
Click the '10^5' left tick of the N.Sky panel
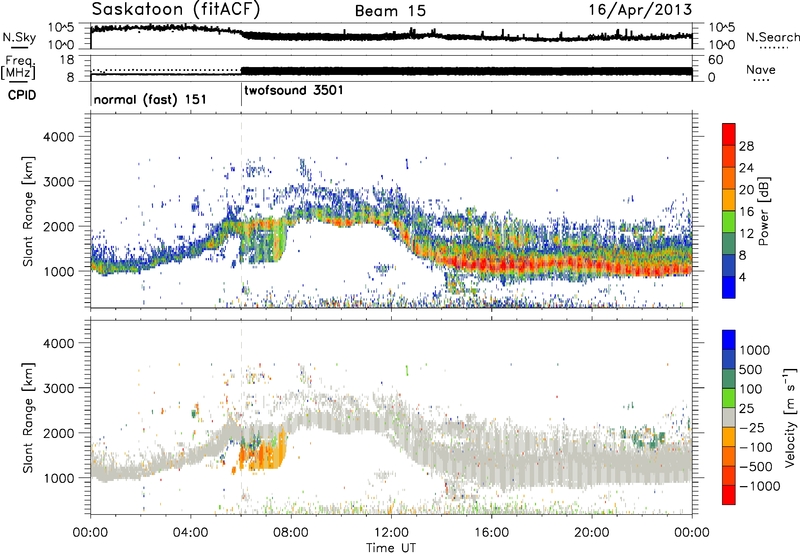(x=61, y=28)
